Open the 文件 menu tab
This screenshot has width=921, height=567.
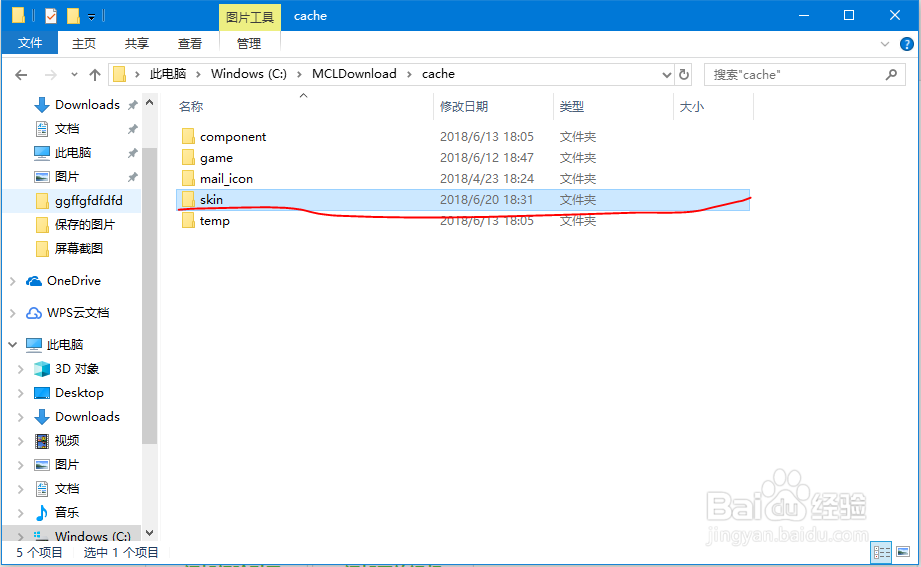click(30, 43)
